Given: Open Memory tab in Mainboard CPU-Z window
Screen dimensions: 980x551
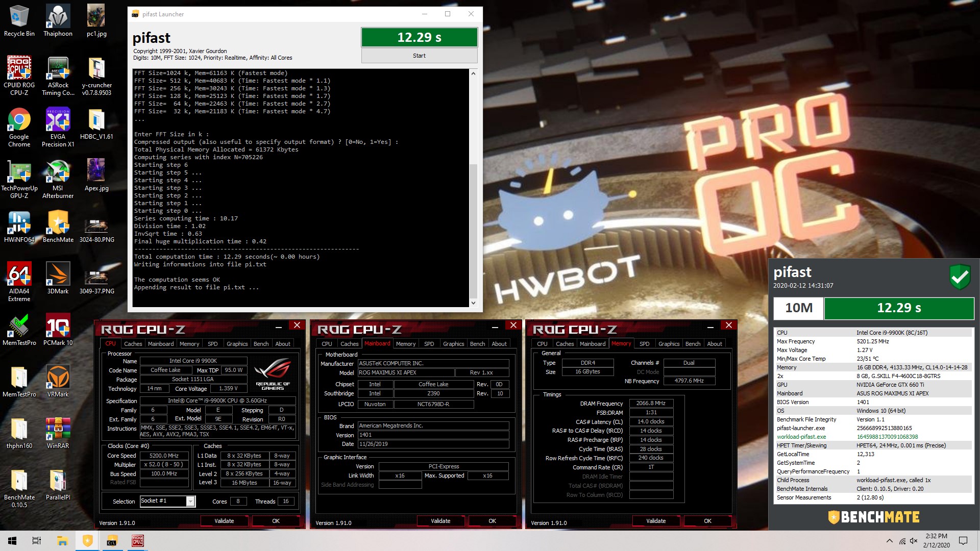Looking at the screenshot, I should pyautogui.click(x=406, y=344).
